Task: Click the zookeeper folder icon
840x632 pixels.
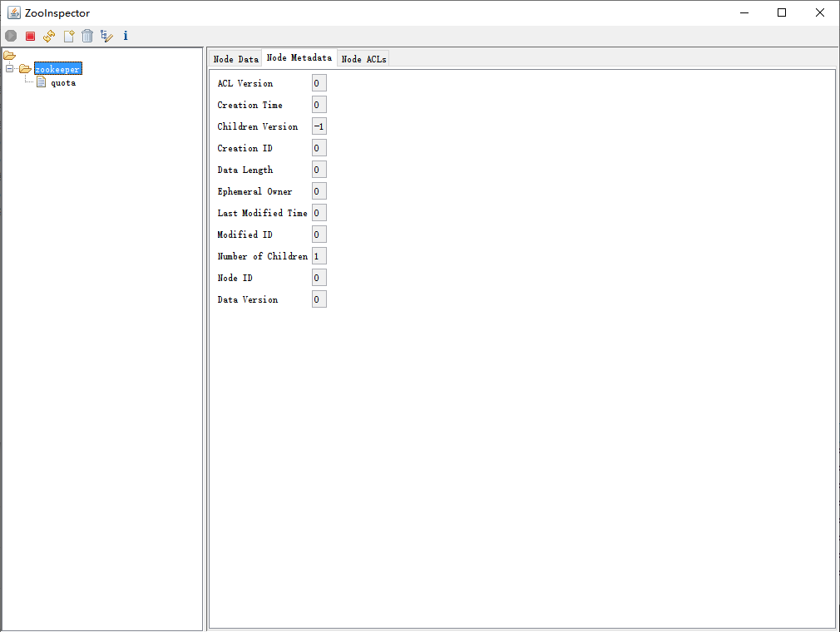Action: coord(25,68)
